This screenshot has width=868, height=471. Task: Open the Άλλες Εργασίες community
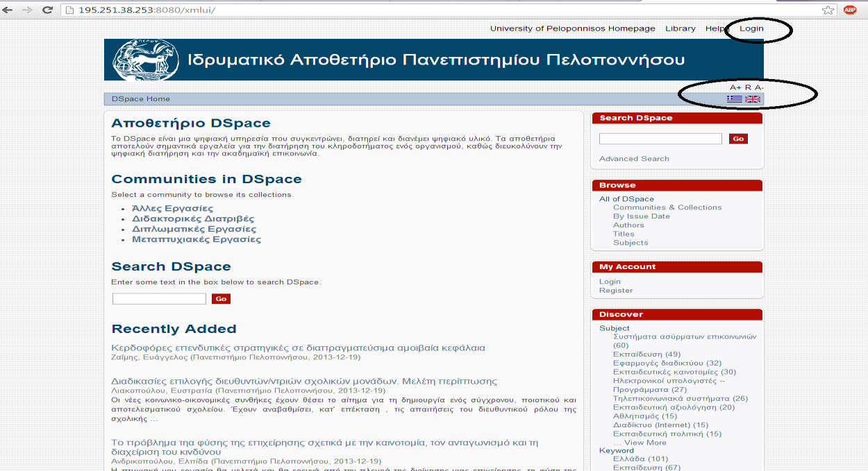coord(172,209)
